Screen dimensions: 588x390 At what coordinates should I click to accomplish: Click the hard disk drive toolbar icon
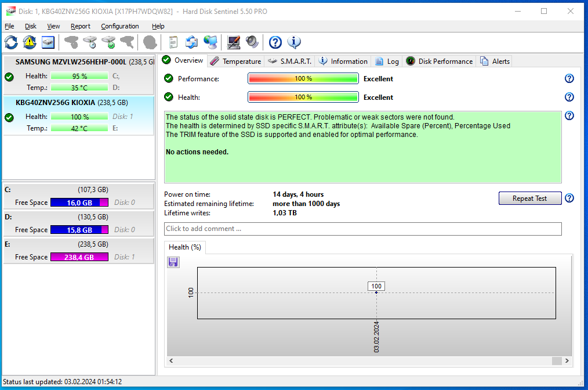click(48, 42)
